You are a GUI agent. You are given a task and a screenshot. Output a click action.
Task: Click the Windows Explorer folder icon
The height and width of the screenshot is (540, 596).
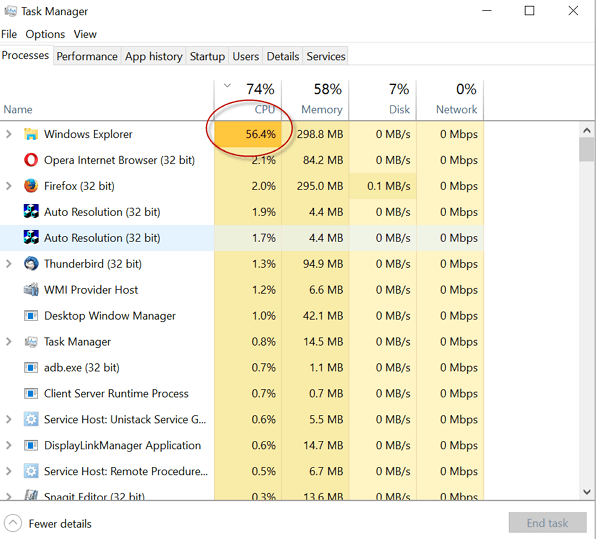tap(31, 134)
